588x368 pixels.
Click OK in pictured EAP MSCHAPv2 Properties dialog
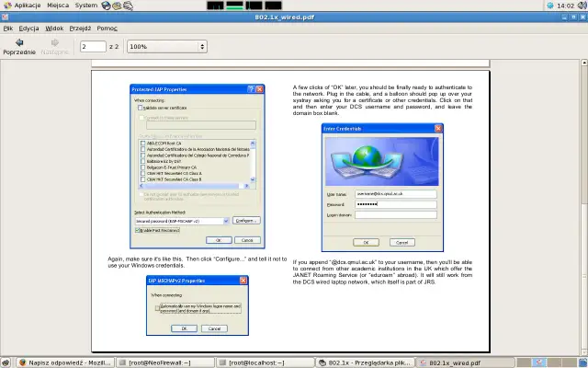tap(184, 328)
